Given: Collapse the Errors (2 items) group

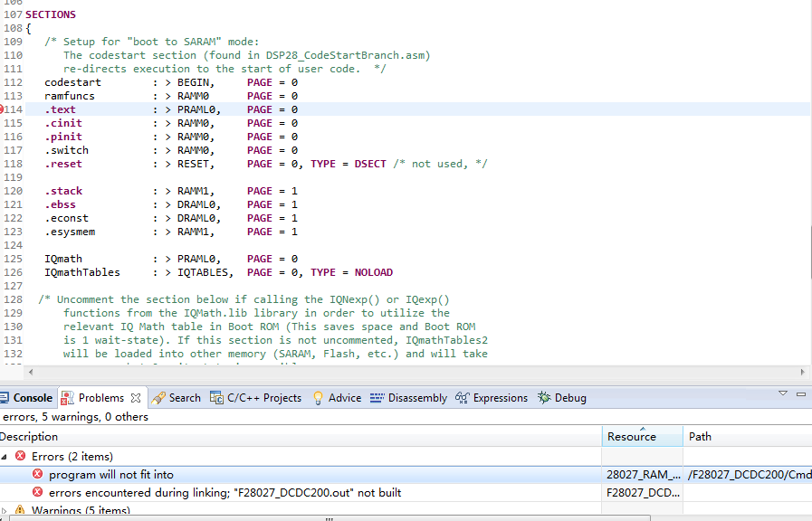Looking at the screenshot, I should click(5, 457).
